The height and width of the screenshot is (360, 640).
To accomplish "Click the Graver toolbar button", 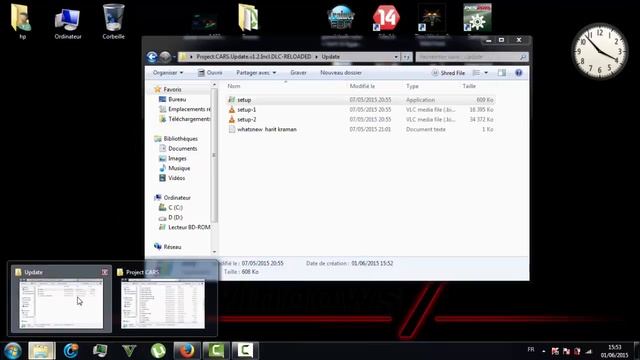I will coord(298,73).
